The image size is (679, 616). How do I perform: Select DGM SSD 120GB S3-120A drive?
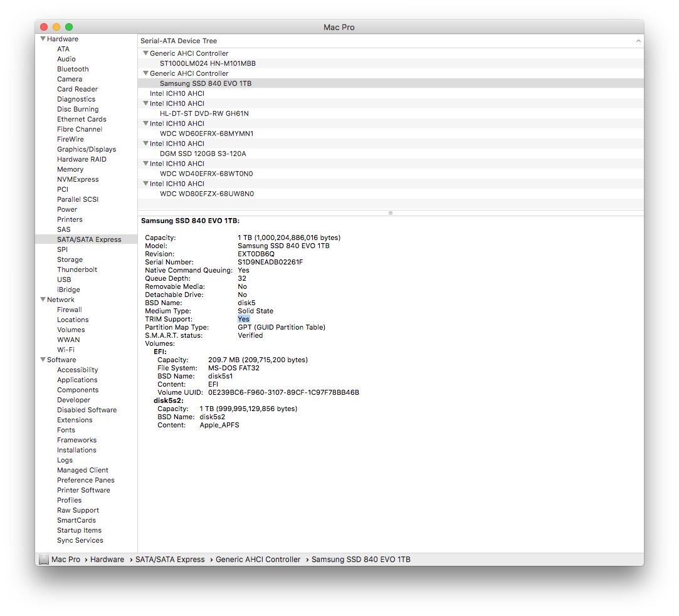point(391,154)
